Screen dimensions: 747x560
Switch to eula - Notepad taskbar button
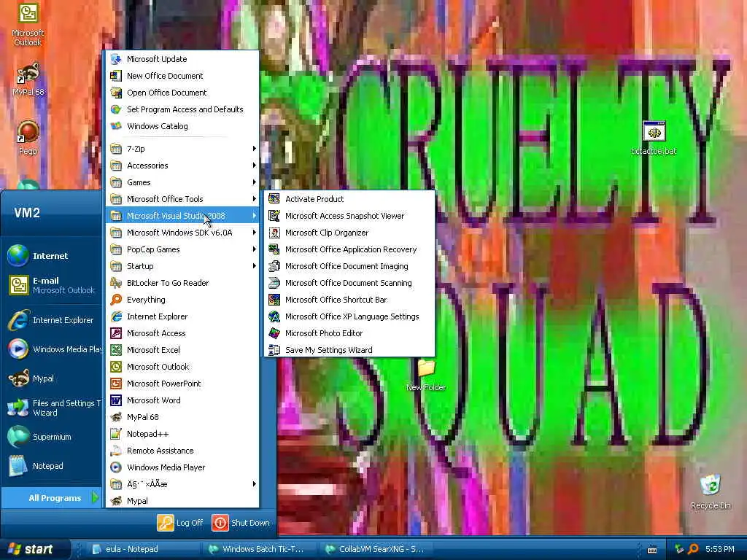pos(143,549)
